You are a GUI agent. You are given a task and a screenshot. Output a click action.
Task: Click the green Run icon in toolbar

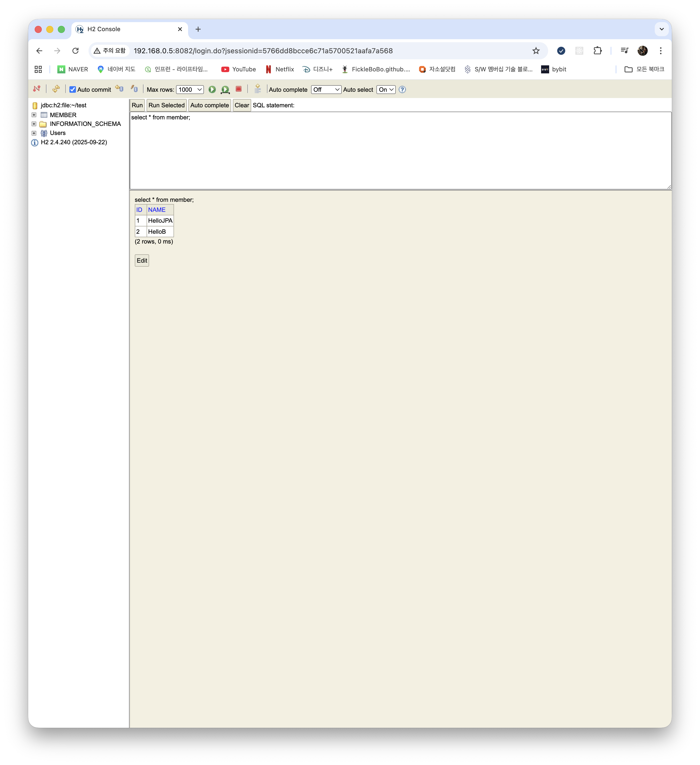click(x=212, y=89)
